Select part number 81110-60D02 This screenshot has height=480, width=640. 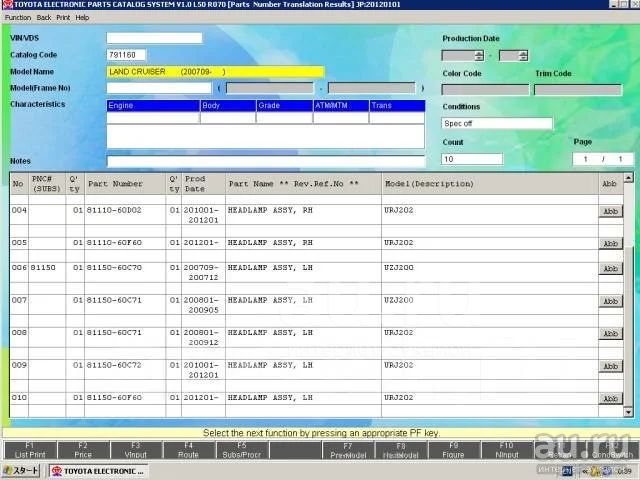[x=114, y=210]
